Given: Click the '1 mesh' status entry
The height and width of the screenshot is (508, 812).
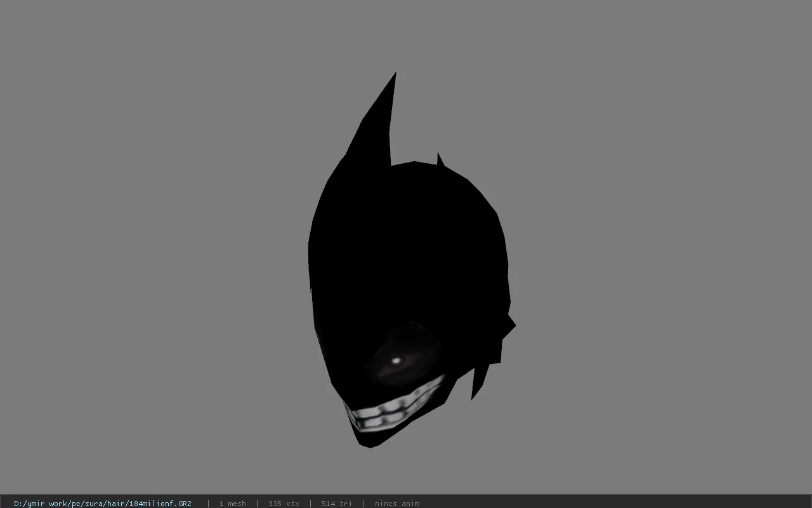Looking at the screenshot, I should tap(233, 504).
